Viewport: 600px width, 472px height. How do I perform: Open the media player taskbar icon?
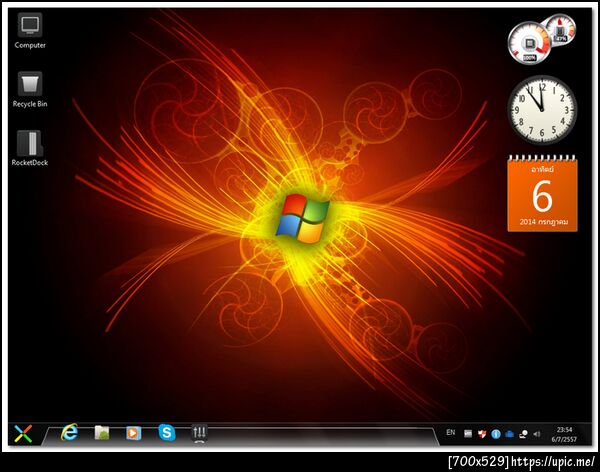pos(134,433)
